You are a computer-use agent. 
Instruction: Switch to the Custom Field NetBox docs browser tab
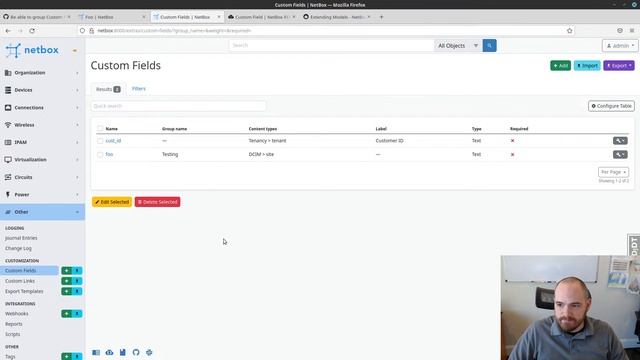[x=262, y=17]
